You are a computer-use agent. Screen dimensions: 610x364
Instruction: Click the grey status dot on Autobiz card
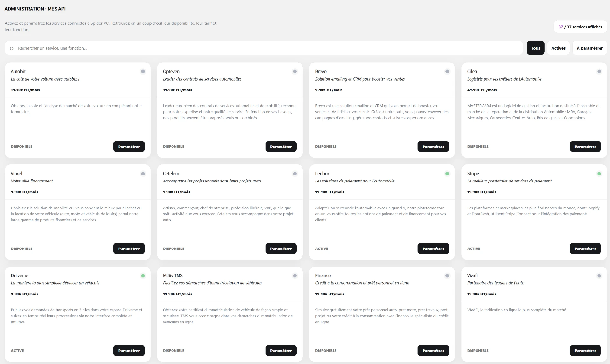(x=143, y=72)
